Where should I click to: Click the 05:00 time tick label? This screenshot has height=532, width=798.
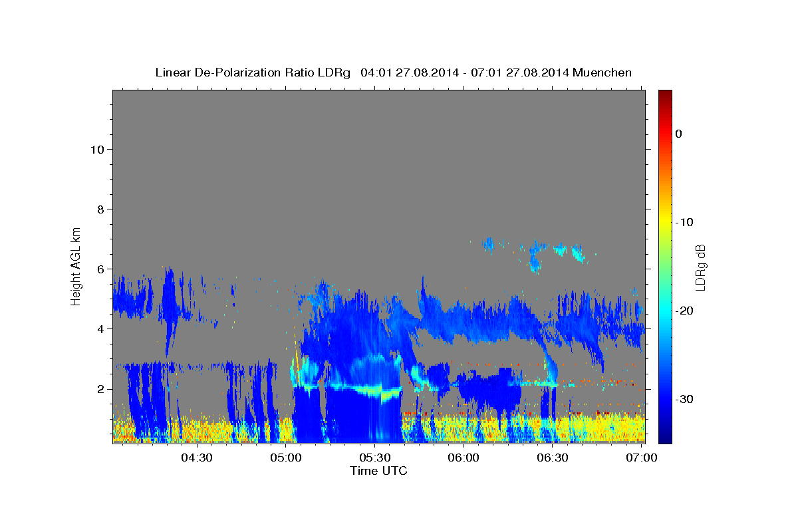286,458
